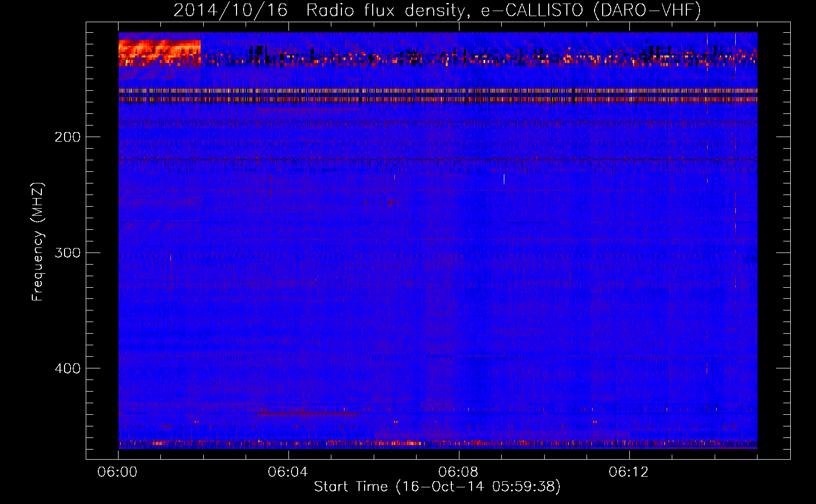
Task: Click the 06:04 time tick label
Action: (288, 472)
